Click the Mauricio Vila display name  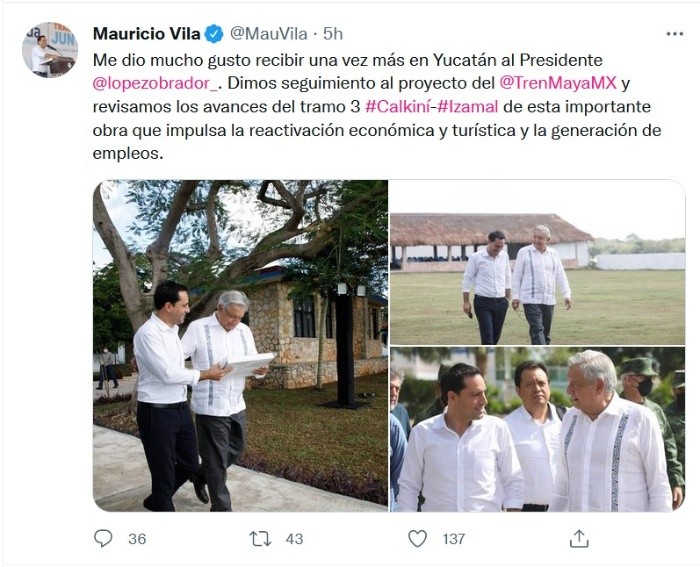click(146, 34)
